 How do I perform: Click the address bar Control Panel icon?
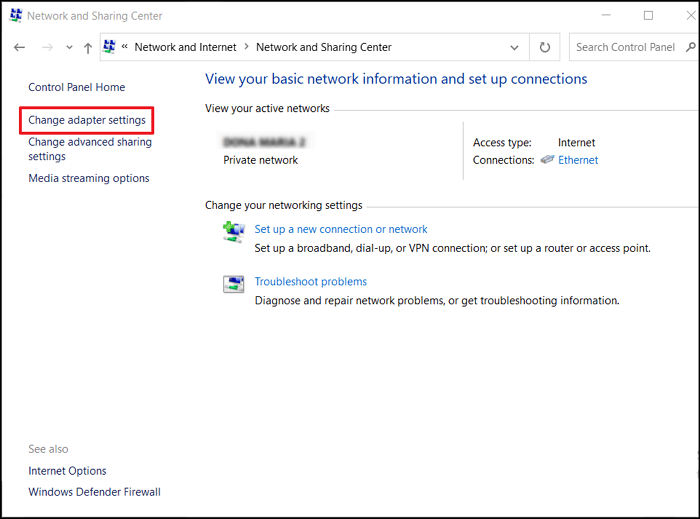[109, 46]
